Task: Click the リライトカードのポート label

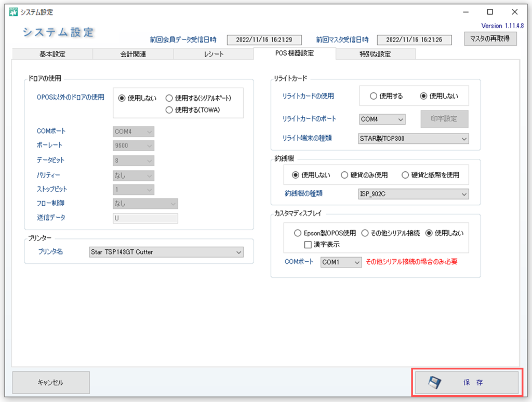Action: pos(310,119)
